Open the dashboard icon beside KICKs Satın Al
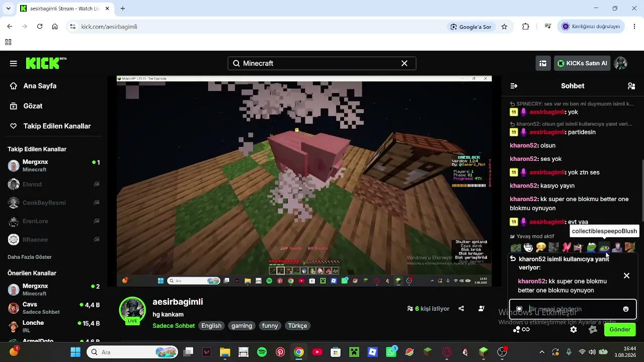The height and width of the screenshot is (362, 644). [x=543, y=63]
